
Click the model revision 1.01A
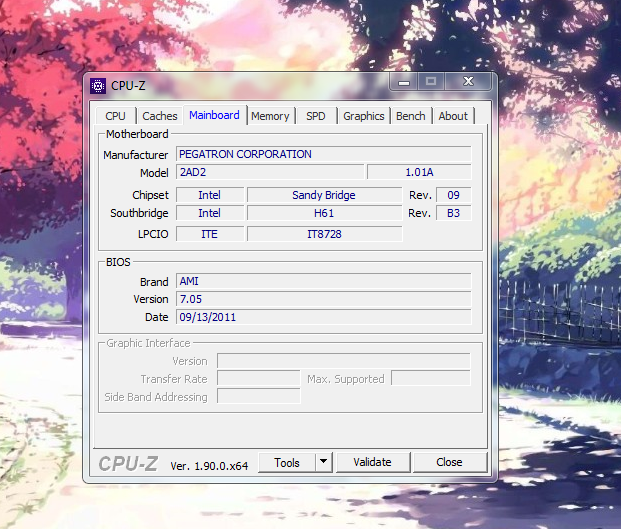pyautogui.click(x=419, y=172)
